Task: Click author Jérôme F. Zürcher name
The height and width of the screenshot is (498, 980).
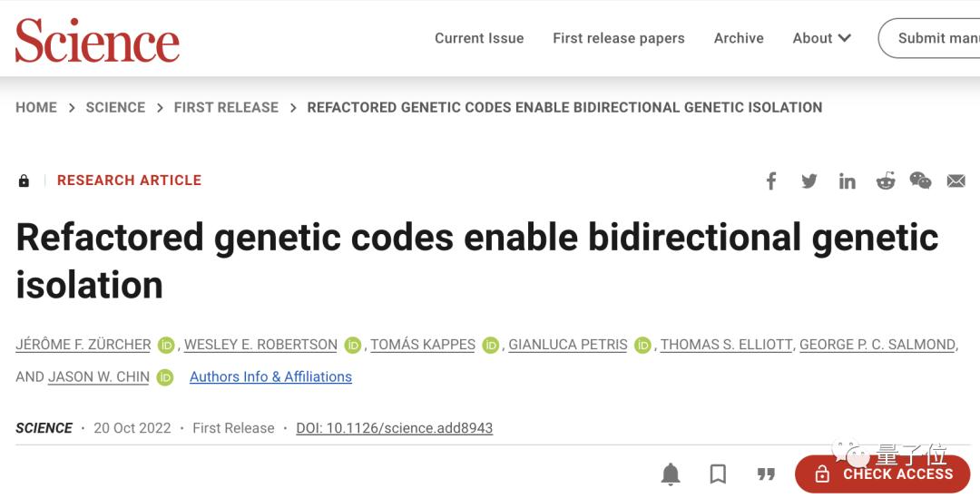Action: tap(83, 345)
